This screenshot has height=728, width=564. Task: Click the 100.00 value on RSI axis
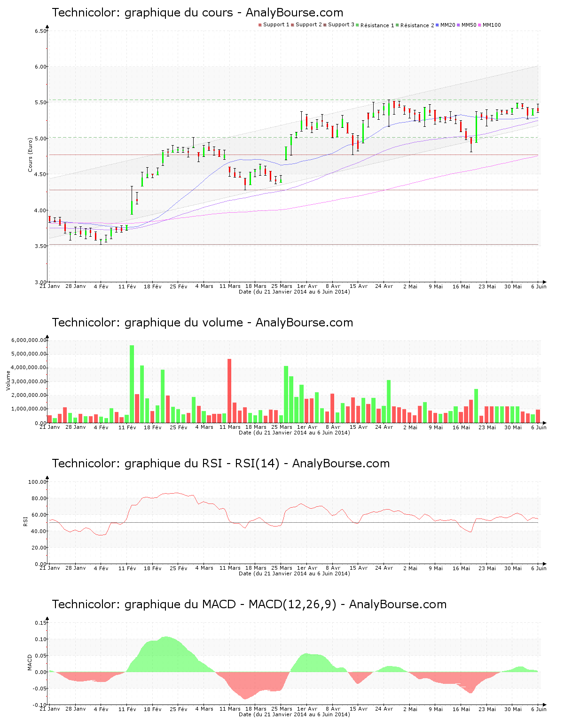point(38,482)
